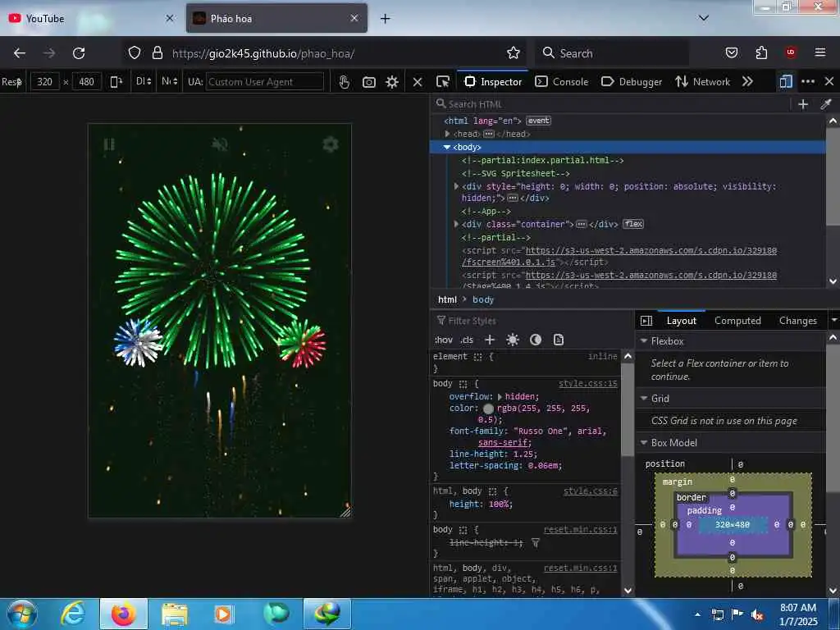Select html in the breadcrumb
This screenshot has height=630, width=840.
pos(447,299)
